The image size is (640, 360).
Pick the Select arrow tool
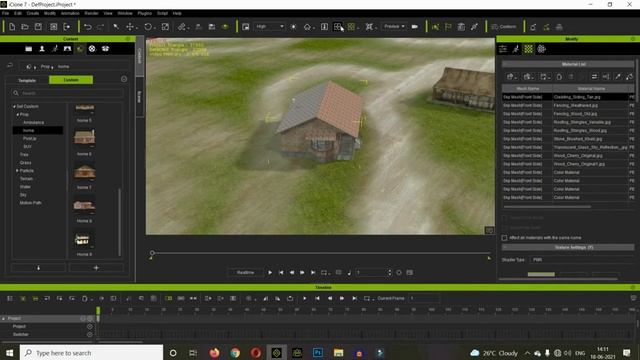pos(116,27)
